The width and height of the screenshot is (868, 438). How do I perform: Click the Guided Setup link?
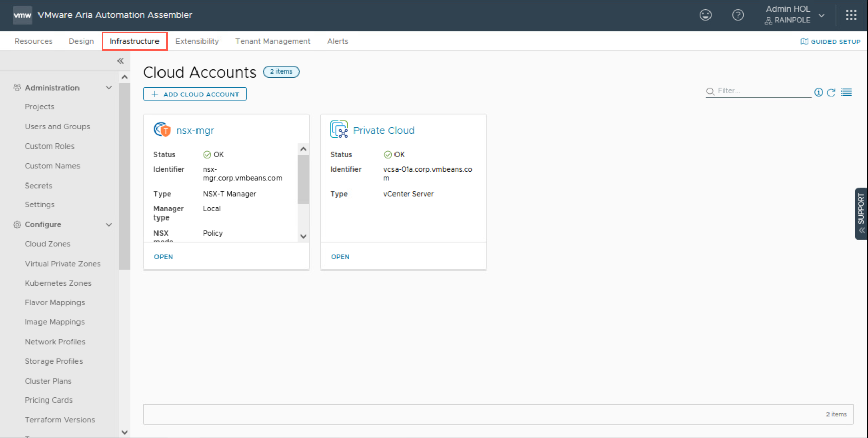click(x=831, y=42)
